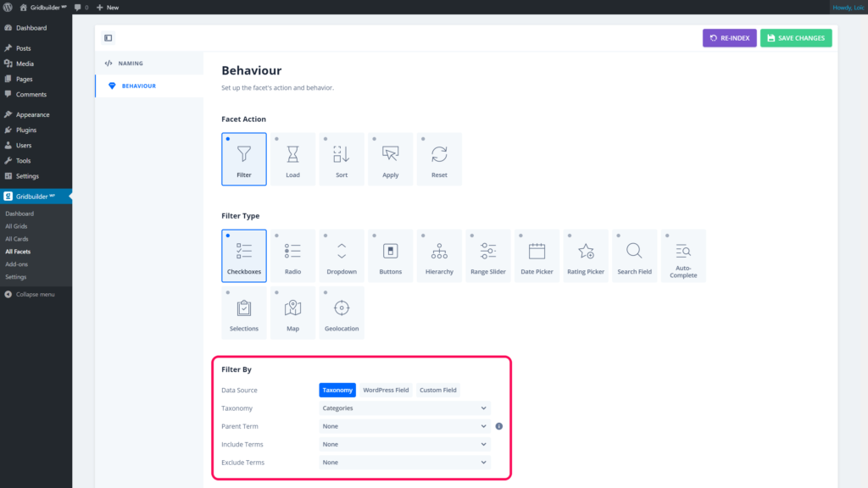This screenshot has width=868, height=488.
Task: Choose the Rating Picker filter type
Action: coord(586,256)
